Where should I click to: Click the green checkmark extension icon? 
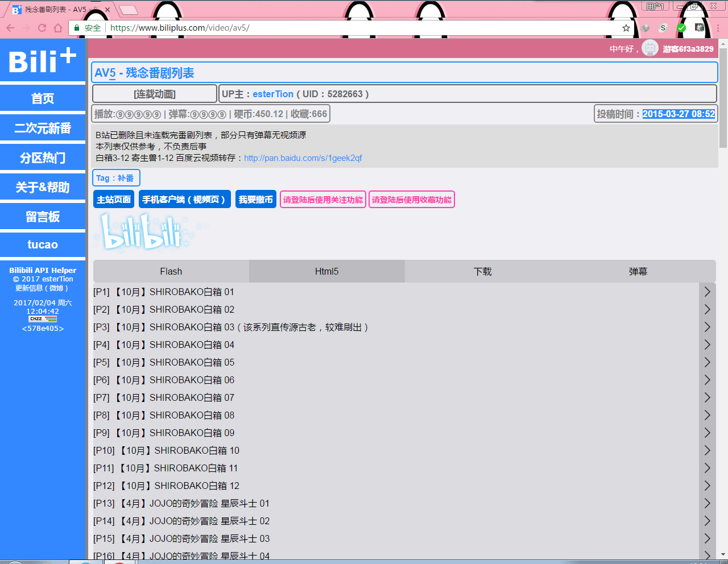tap(681, 27)
